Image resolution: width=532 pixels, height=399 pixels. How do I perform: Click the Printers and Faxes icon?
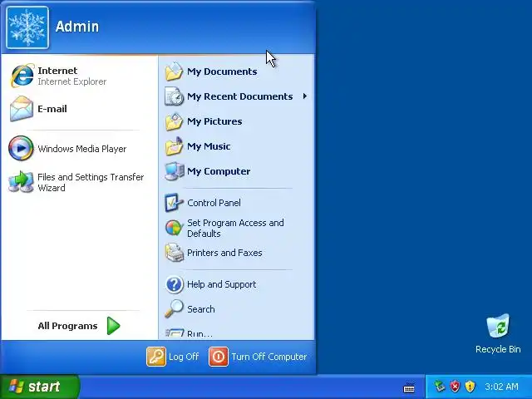(174, 253)
